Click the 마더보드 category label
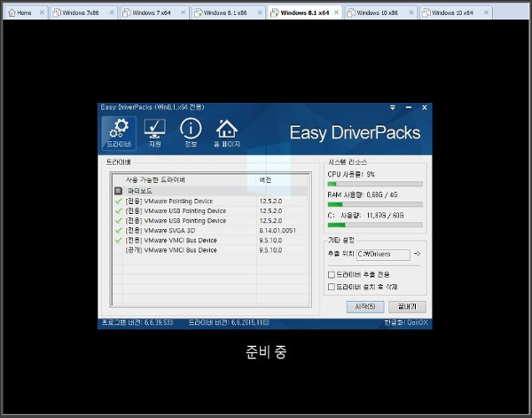Viewport: 532px width, 418px height. point(140,191)
